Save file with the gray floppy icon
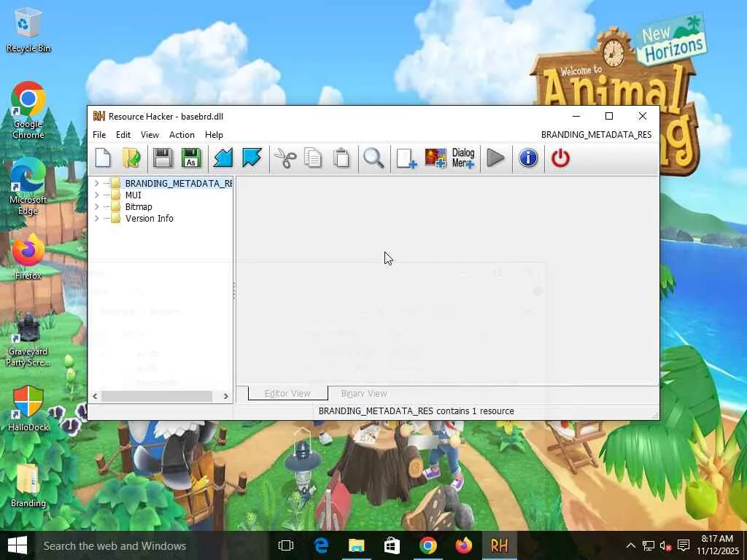The height and width of the screenshot is (560, 747). (x=163, y=158)
